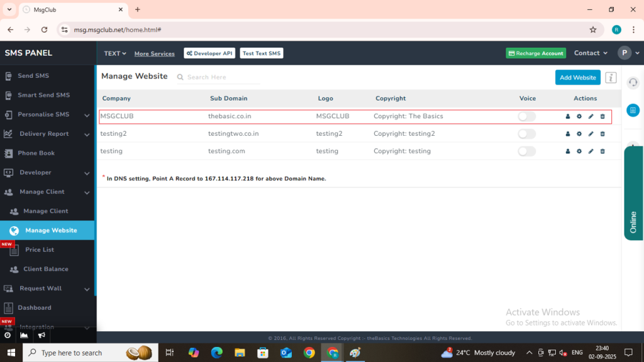Click the Add Website button
Image resolution: width=644 pixels, height=362 pixels.
pos(577,77)
